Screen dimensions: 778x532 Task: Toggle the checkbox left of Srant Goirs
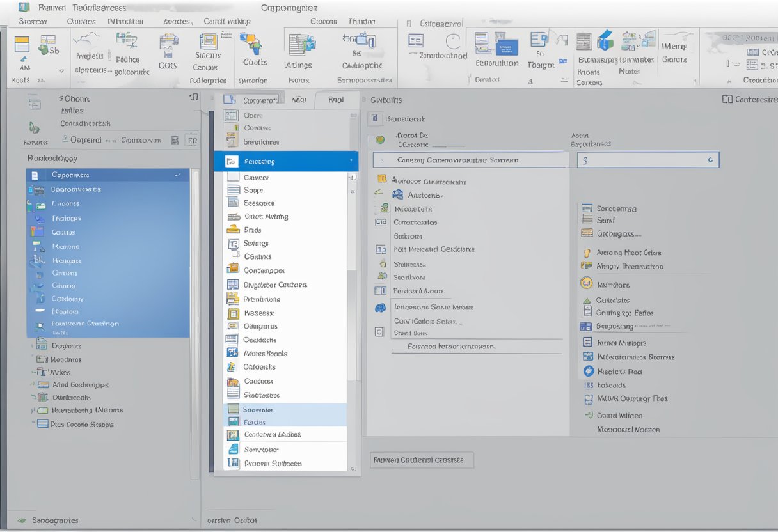(379, 332)
